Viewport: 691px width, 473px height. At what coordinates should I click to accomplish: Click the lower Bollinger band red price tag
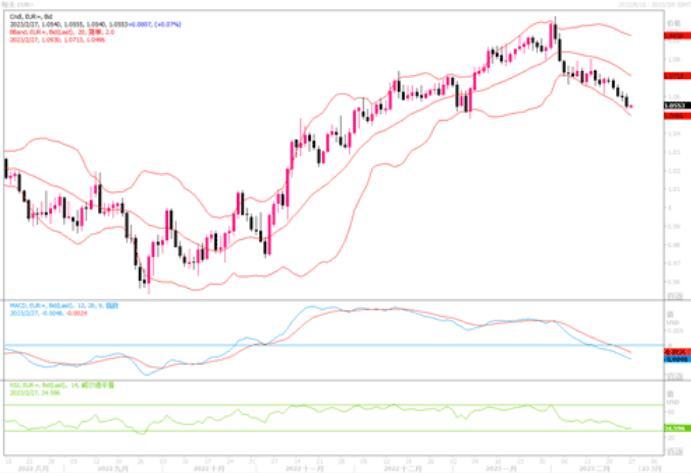(x=673, y=116)
